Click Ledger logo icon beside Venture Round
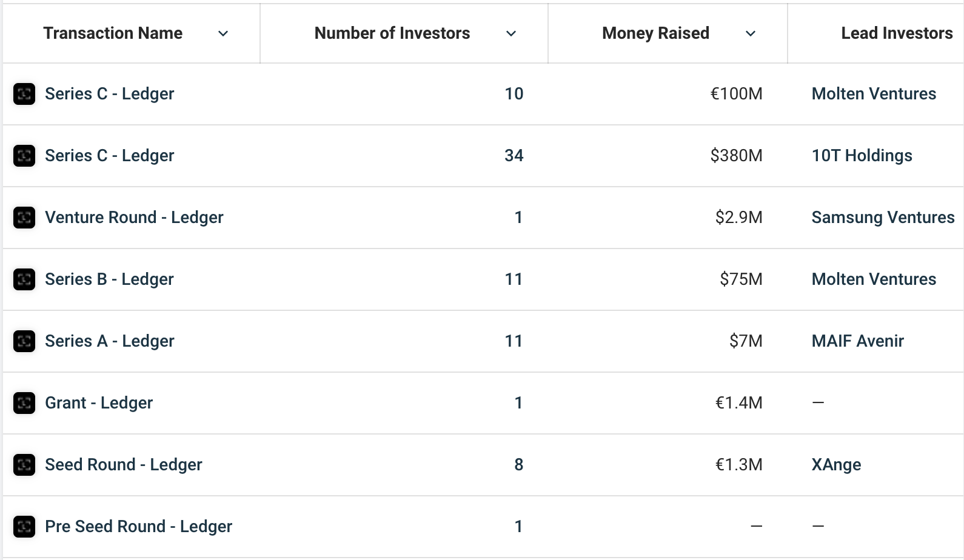Viewport: 964px width, 560px height. point(24,218)
